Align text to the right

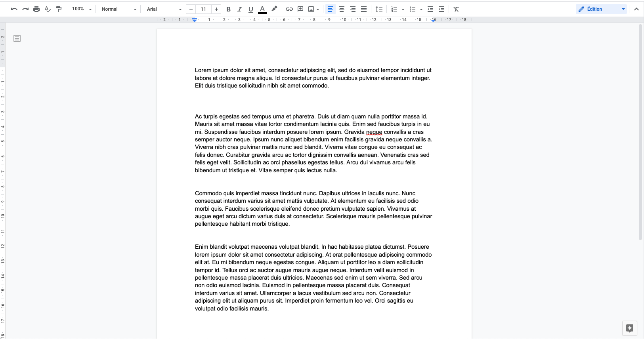coord(352,9)
